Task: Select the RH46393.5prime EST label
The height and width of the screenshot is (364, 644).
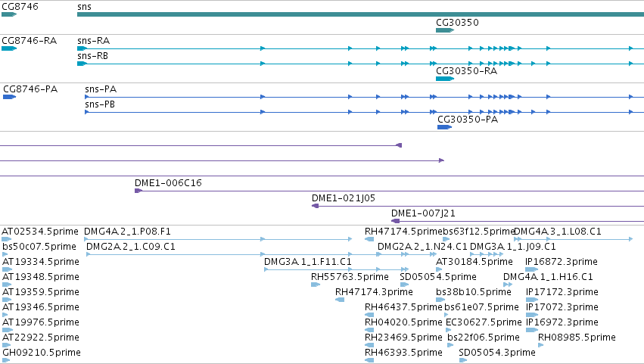Action: point(403,353)
